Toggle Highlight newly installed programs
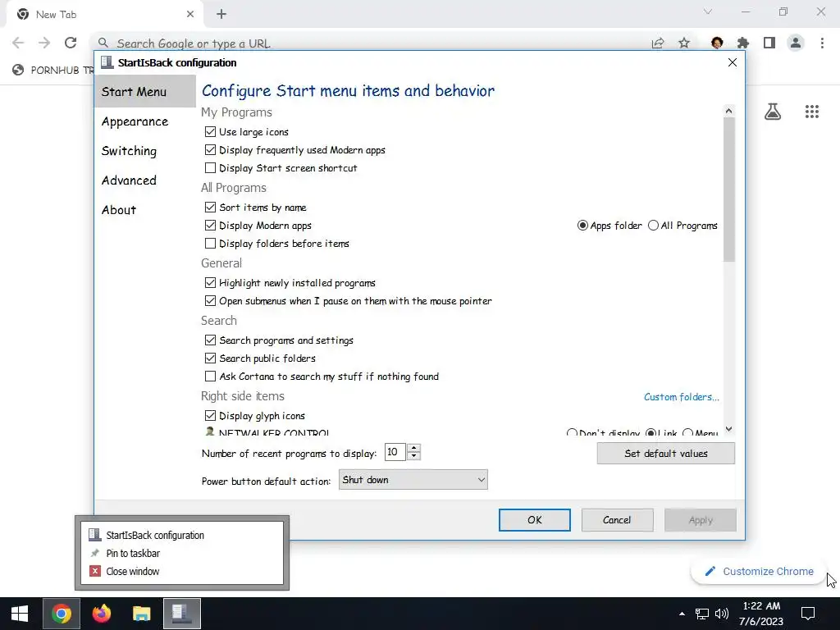The image size is (840, 630). pyautogui.click(x=210, y=283)
